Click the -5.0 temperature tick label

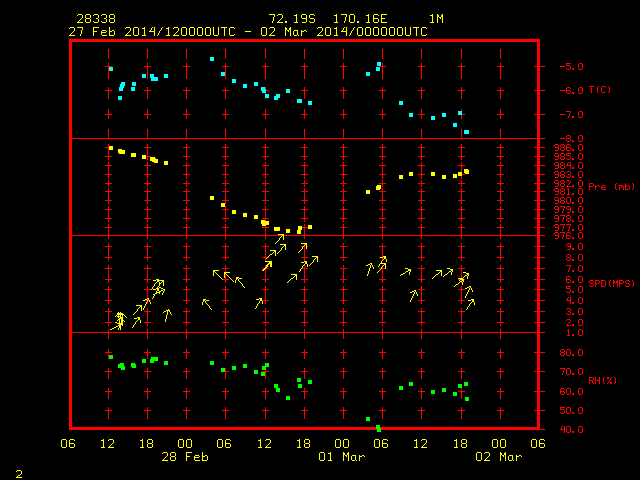tap(571, 67)
